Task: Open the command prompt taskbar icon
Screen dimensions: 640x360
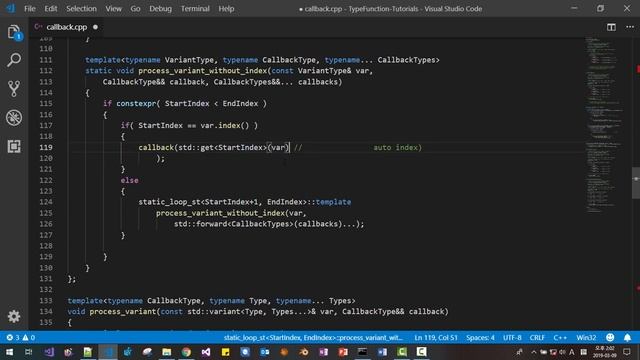Action: pos(362,352)
